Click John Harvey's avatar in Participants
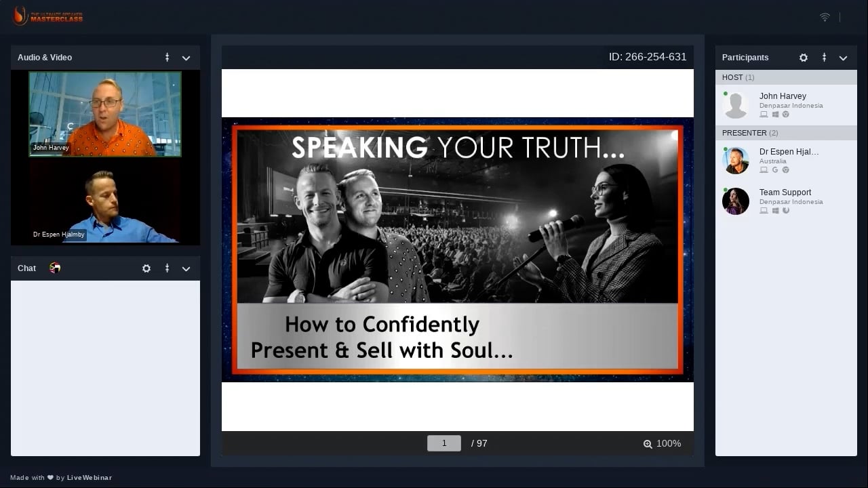The image size is (868, 488). (x=736, y=105)
